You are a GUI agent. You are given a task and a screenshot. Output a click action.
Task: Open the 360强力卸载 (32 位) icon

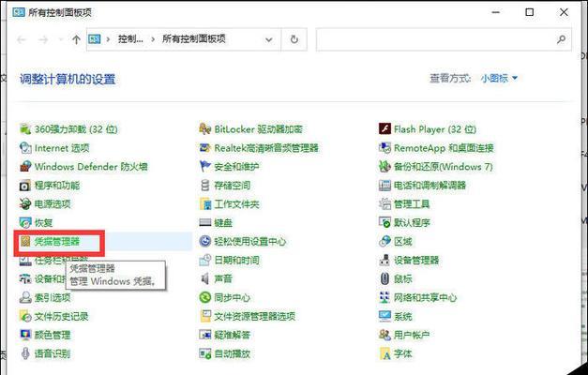coord(25,129)
